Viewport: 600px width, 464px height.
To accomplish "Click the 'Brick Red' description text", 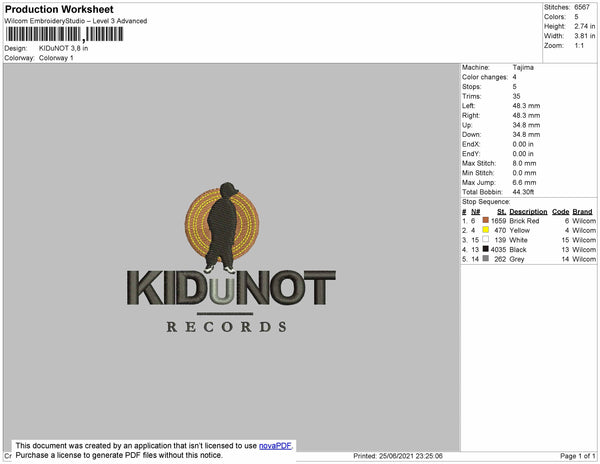I will 524,221.
